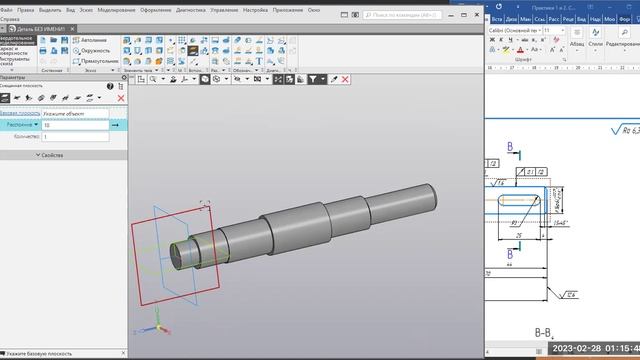Click the Word grow font size icon
The height and width of the screenshot is (360, 640).
552,50
